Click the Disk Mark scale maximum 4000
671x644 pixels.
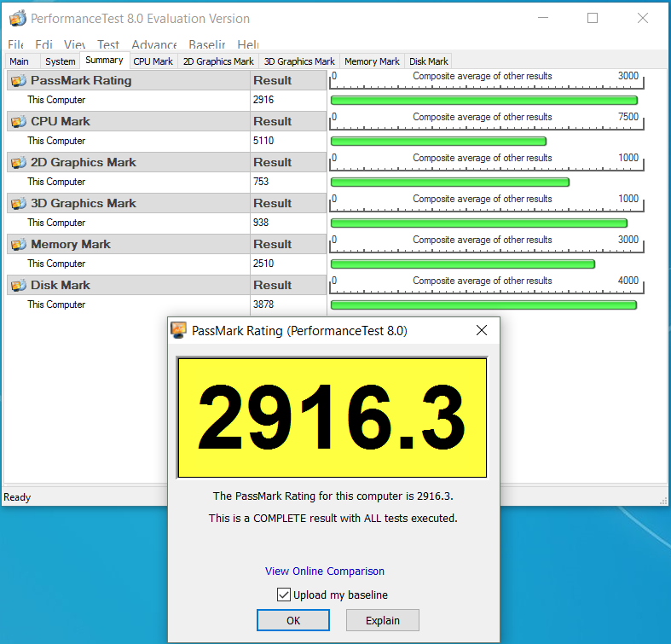[x=628, y=281]
